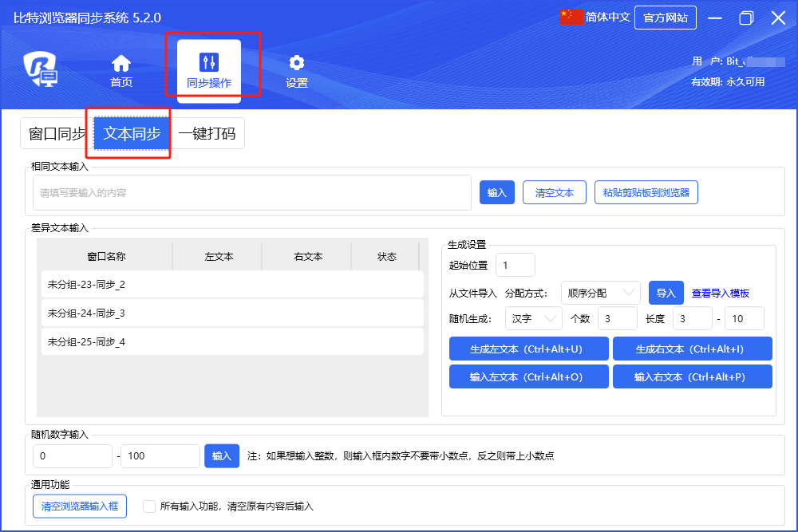Click the 清空浏览器输入框 button

[x=79, y=506]
